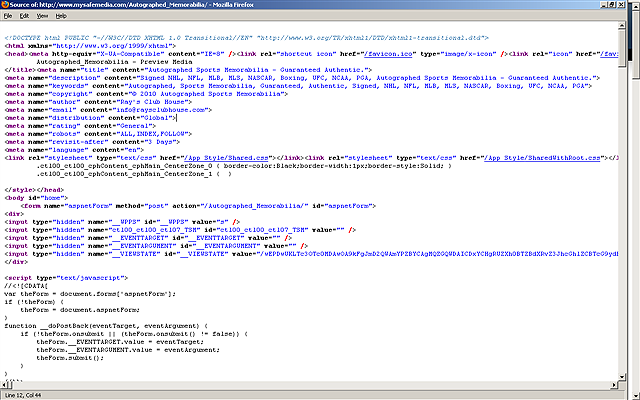Click the horizontal scrollbar left arrow

click(x=5, y=385)
